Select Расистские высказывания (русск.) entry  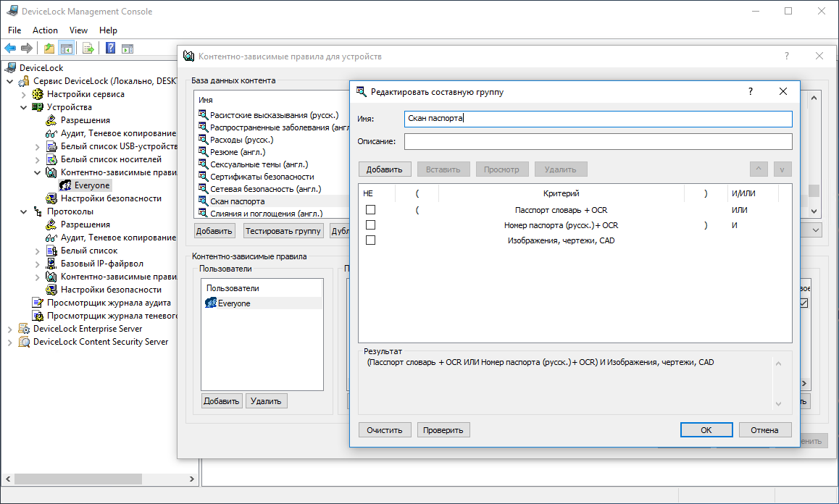[x=274, y=115]
